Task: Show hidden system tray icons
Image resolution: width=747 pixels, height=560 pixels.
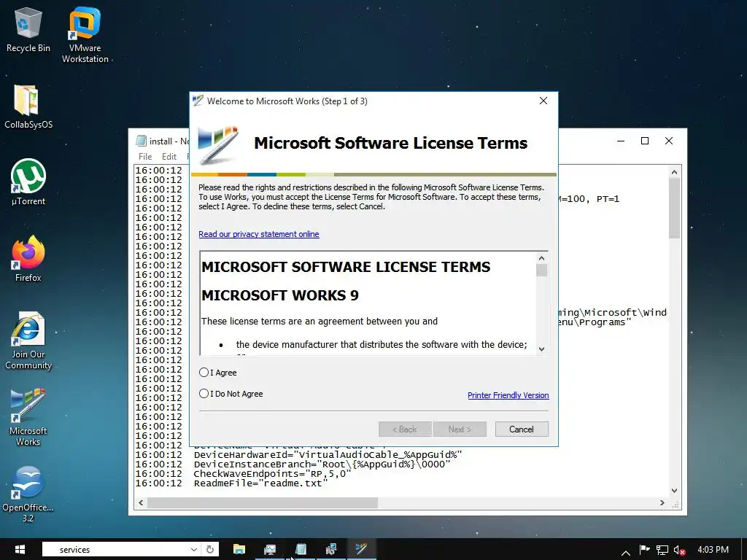Action: [626, 551]
